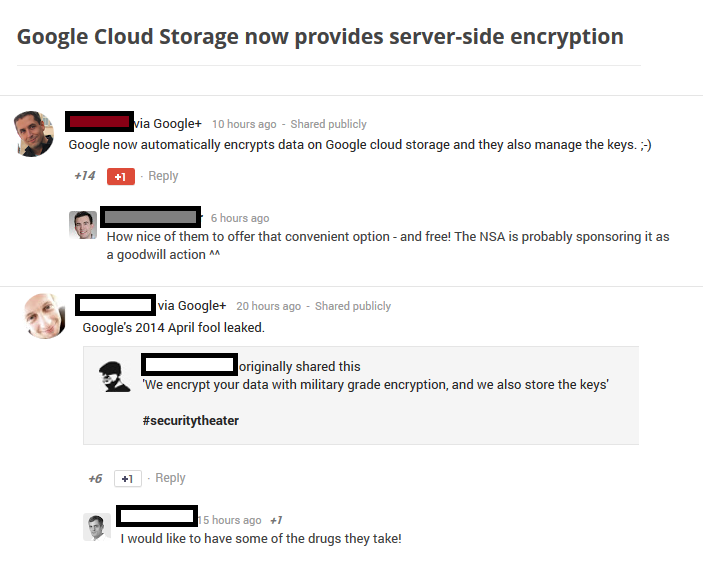Viewport: 707px width, 585px height.
Task: Click 'Shared publicly' on the 20 hours ago post
Action: click(x=353, y=306)
